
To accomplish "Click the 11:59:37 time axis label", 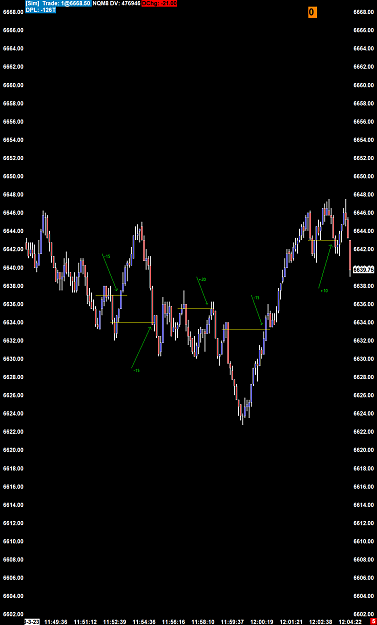I will (233, 622).
